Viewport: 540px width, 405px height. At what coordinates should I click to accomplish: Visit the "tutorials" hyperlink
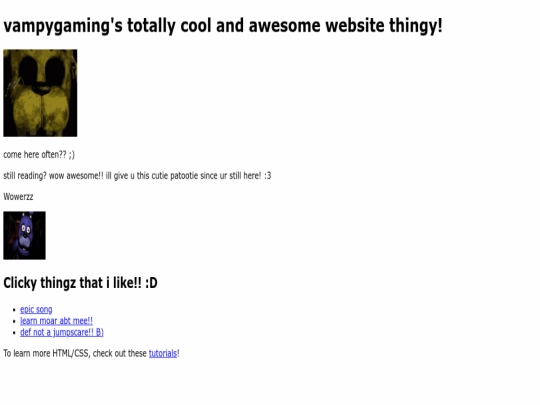pos(163,353)
